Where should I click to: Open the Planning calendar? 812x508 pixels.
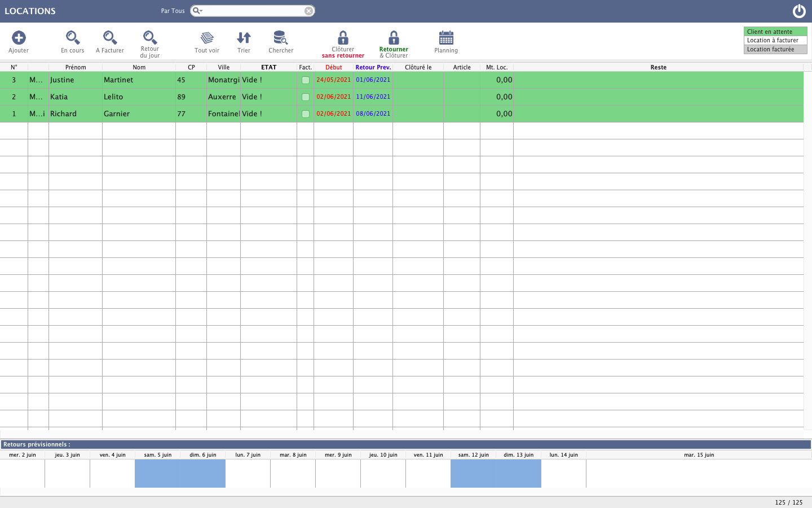coord(446,38)
